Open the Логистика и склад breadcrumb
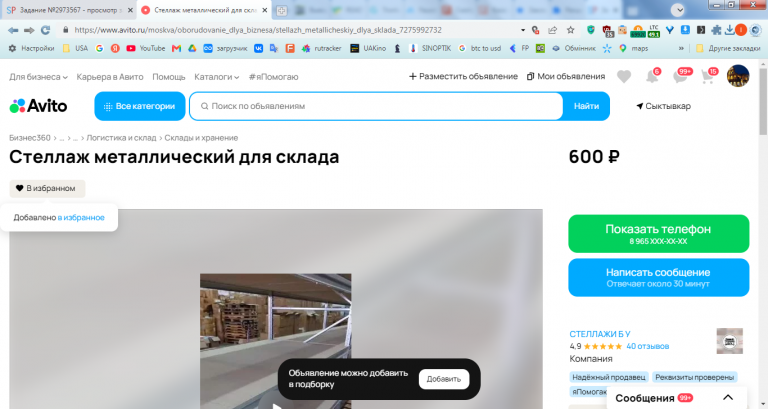This screenshot has width=768, height=409. click(121, 138)
